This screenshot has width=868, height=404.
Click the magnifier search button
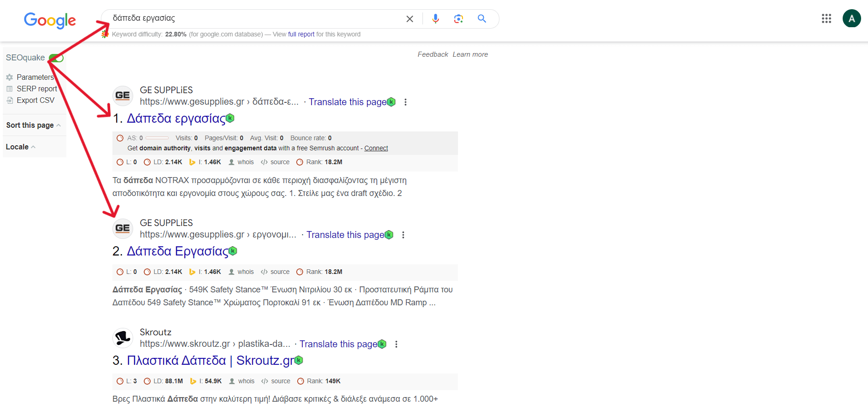(x=482, y=18)
